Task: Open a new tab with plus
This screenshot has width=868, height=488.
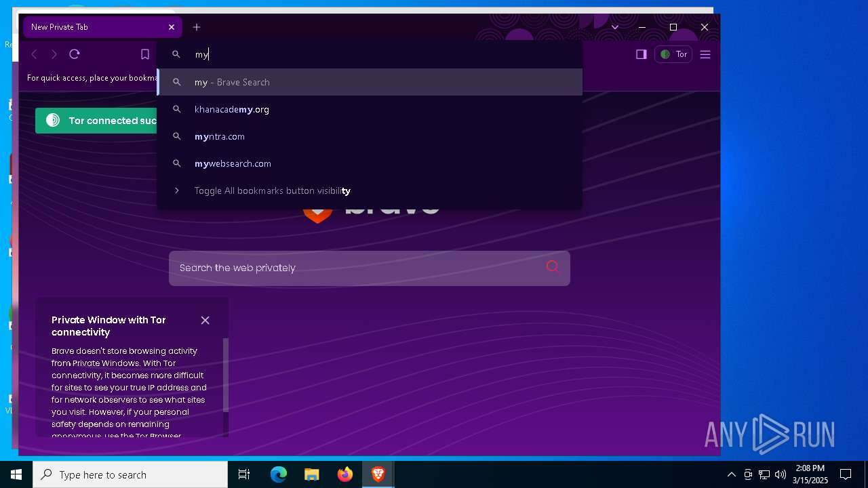Action: [197, 27]
